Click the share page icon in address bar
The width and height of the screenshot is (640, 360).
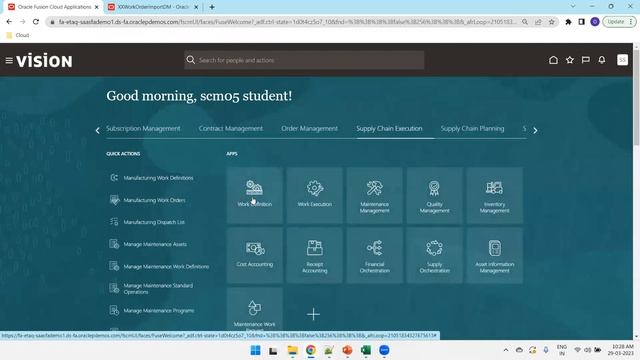click(538, 22)
